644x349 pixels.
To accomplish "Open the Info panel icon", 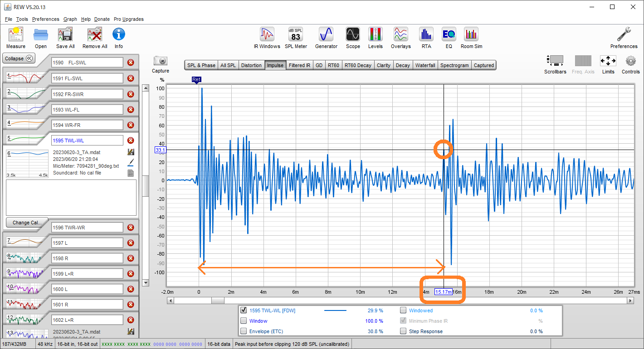I will 119,34.
